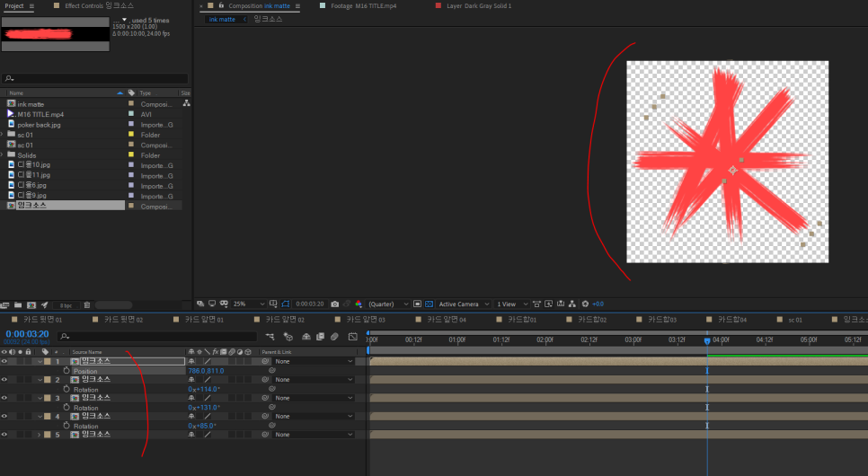
Task: Open the 3D glasses view options icon
Action: (x=224, y=304)
